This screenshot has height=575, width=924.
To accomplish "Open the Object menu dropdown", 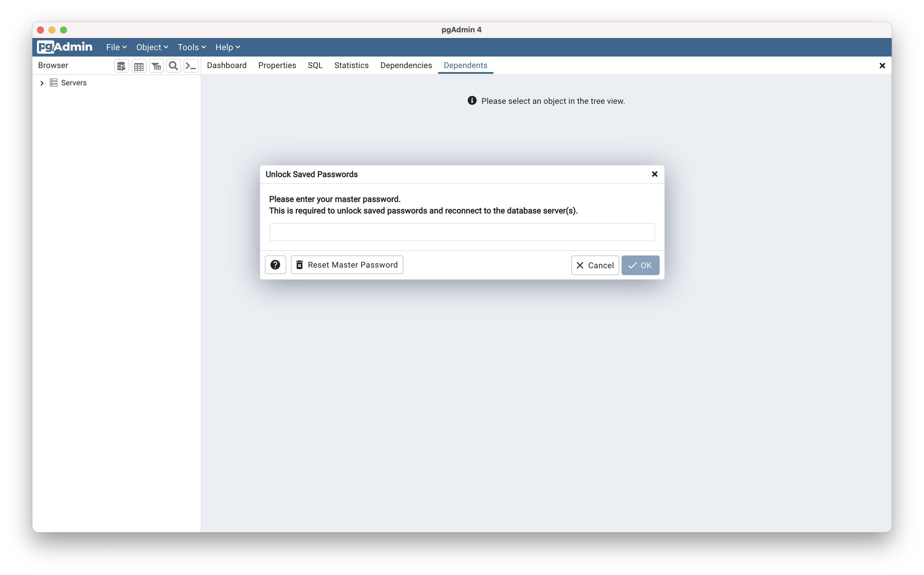I will coord(152,47).
